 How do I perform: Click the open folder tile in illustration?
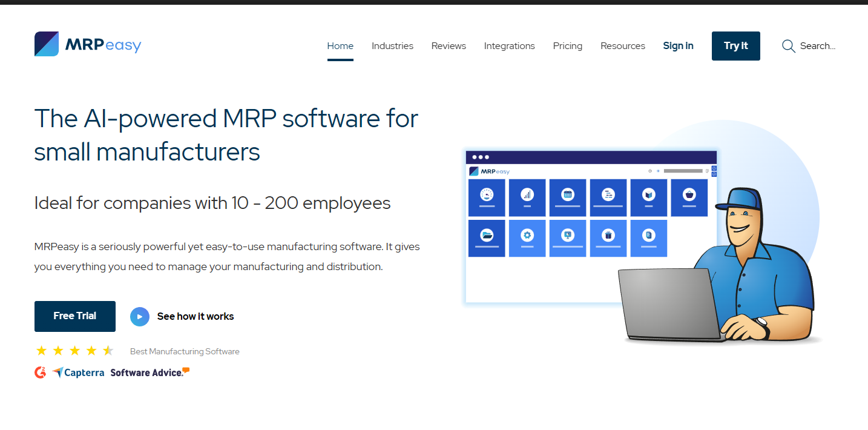click(487, 238)
